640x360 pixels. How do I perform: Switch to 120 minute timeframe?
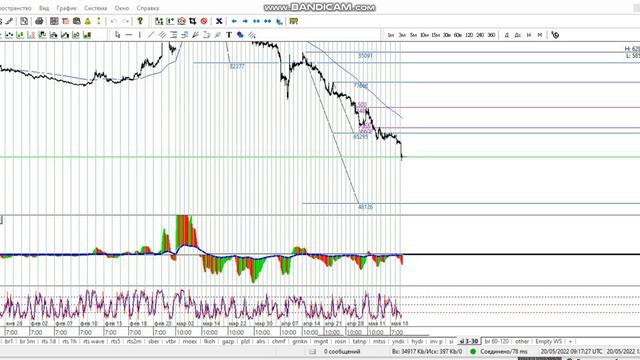tap(469, 35)
